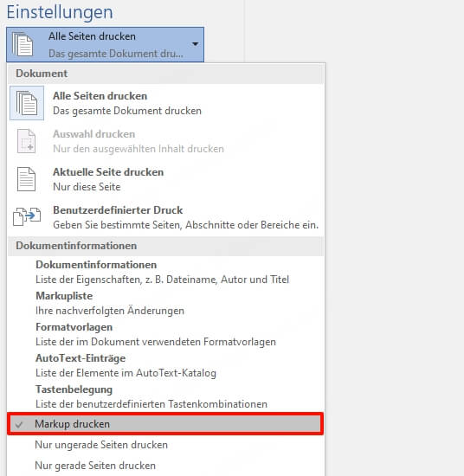Click 'Liste der benutzerdefinierten Tastenkombinationen' text
This screenshot has height=476, width=464.
click(x=151, y=404)
